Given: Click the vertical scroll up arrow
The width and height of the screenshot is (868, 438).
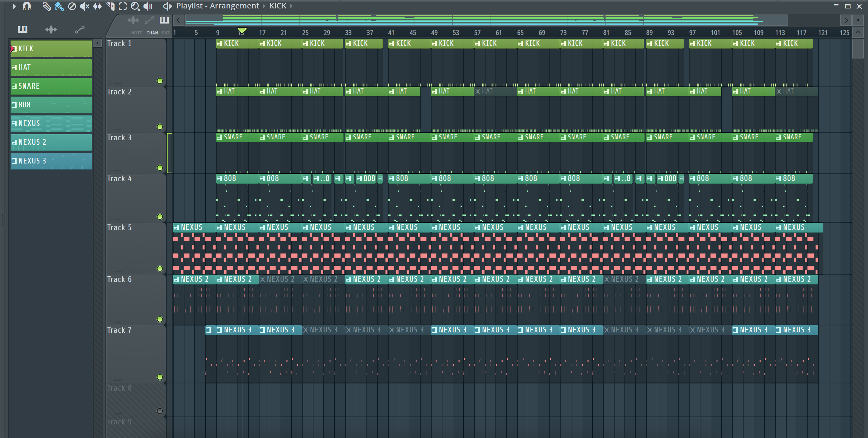Looking at the screenshot, I should [858, 32].
